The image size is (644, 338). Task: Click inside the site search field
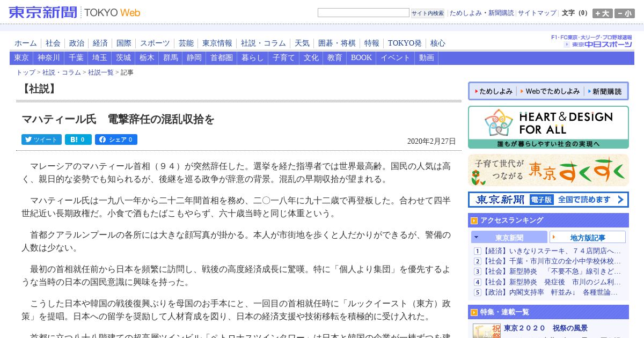coord(363,13)
